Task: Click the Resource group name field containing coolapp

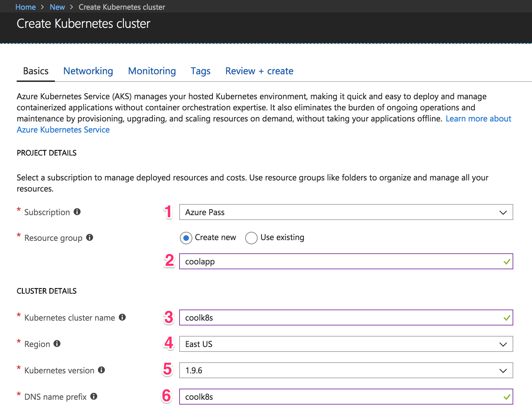Action: [346, 261]
